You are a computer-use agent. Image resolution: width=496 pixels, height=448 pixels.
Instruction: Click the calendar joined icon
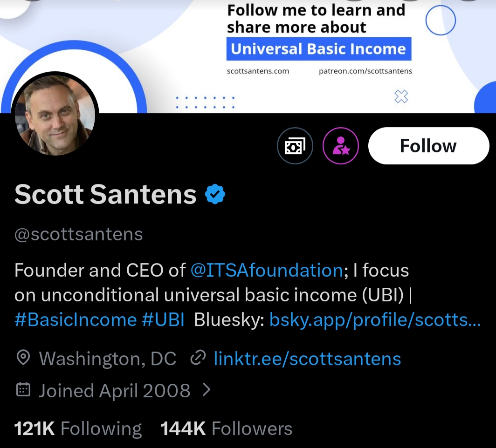pyautogui.click(x=23, y=390)
